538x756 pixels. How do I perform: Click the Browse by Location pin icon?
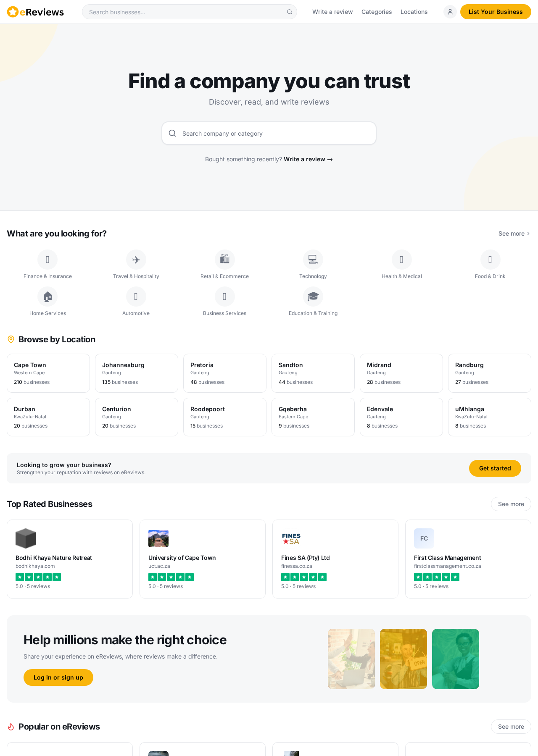11,339
